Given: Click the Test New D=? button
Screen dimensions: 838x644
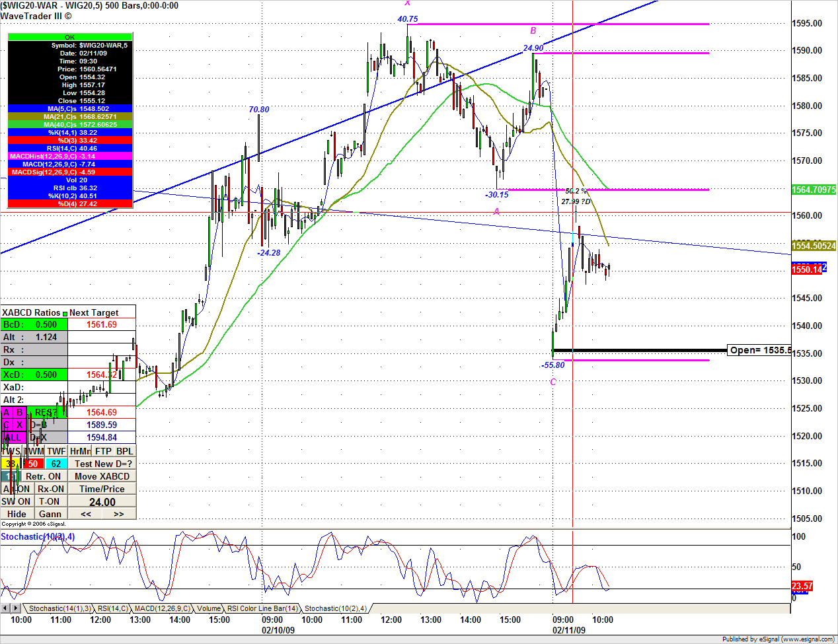Looking at the screenshot, I should click(x=102, y=464).
